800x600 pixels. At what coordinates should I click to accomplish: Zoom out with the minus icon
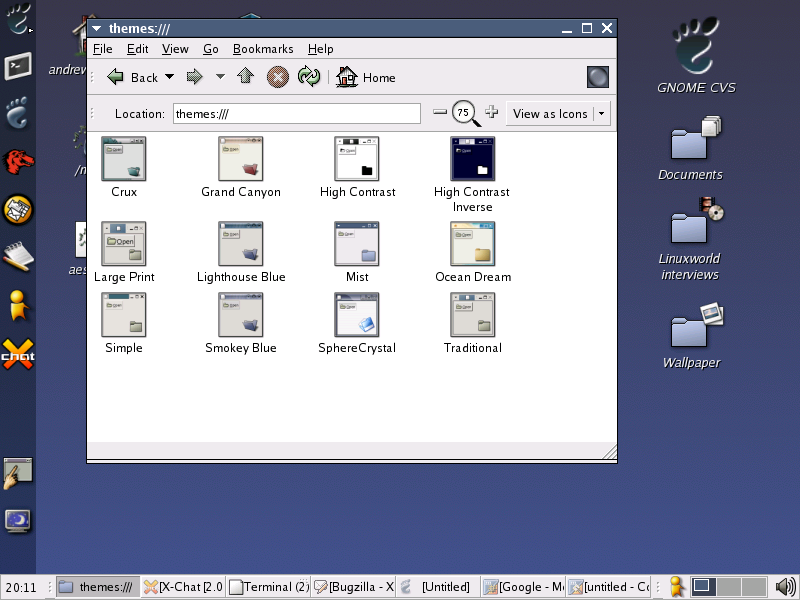440,112
